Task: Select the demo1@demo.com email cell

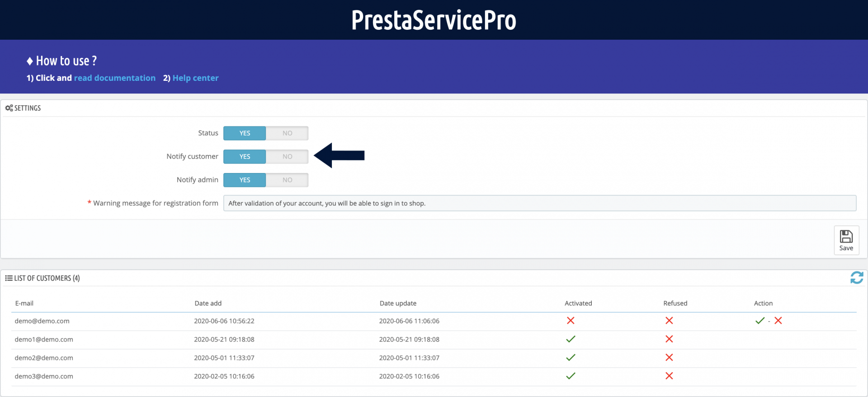Action: coord(44,340)
